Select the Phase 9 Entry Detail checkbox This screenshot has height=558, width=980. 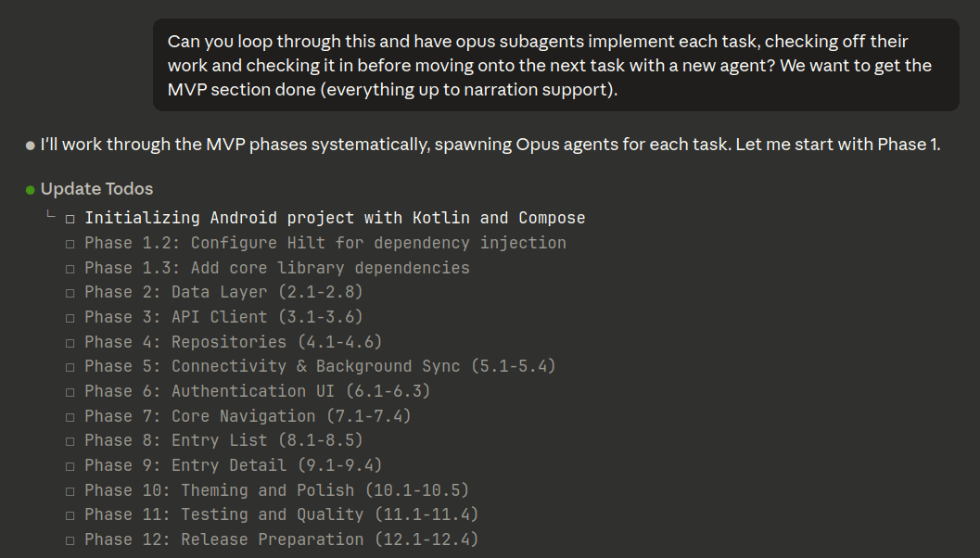(70, 466)
